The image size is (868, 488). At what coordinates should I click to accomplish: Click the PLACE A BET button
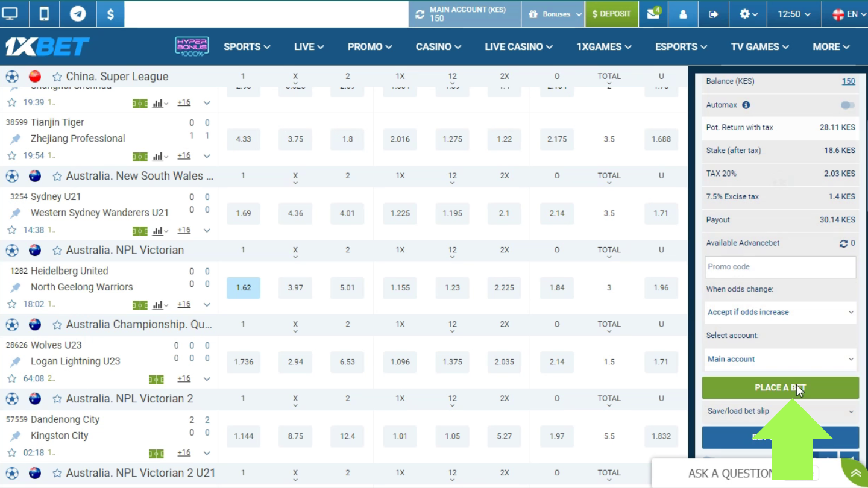click(x=780, y=388)
